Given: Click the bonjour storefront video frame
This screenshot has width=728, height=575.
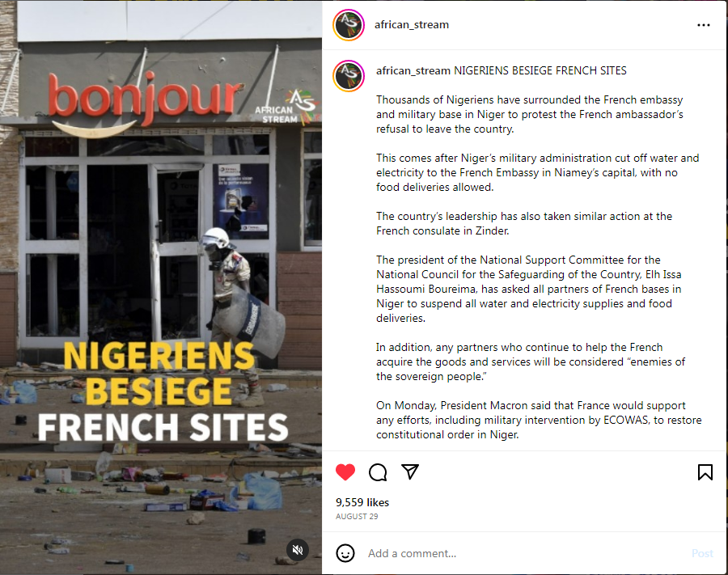Looking at the screenshot, I should pyautogui.click(x=161, y=287).
